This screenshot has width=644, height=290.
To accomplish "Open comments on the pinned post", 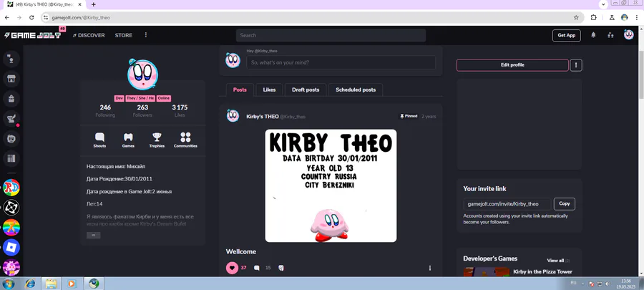I will (x=257, y=268).
